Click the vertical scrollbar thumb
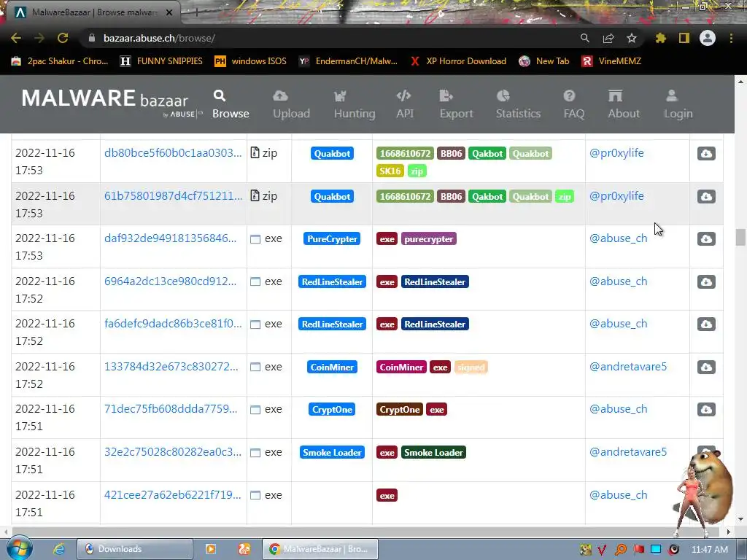This screenshot has width=747, height=560. tap(740, 237)
